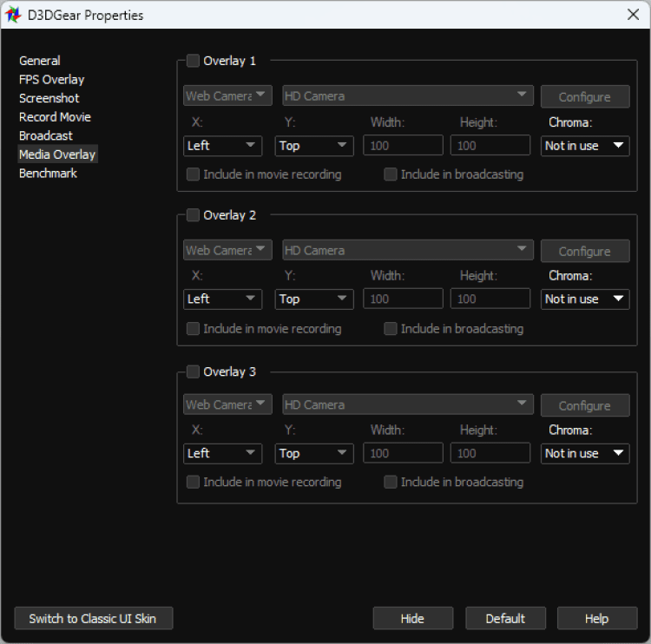Open Overlay 2 Y position Top dropdown

(314, 299)
